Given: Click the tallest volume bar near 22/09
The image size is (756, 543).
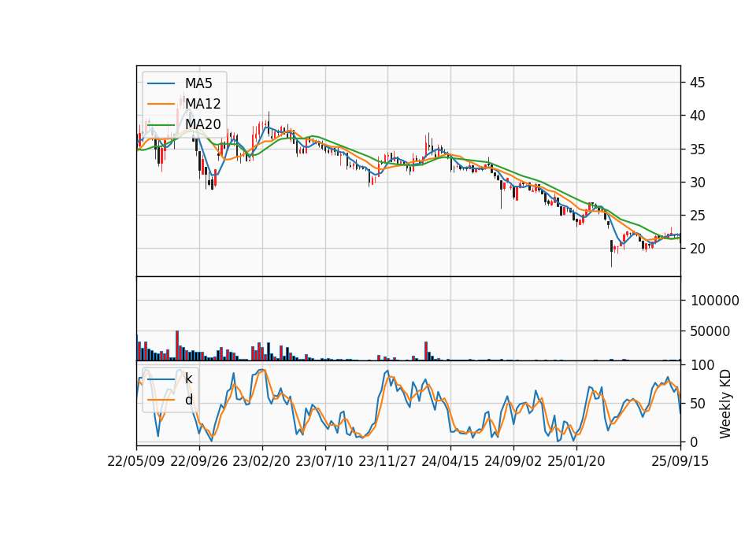Looking at the screenshot, I should tap(177, 345).
